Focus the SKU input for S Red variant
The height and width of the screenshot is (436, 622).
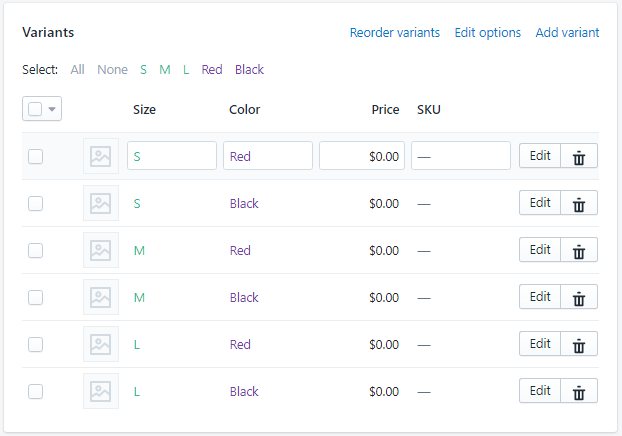[x=461, y=156]
